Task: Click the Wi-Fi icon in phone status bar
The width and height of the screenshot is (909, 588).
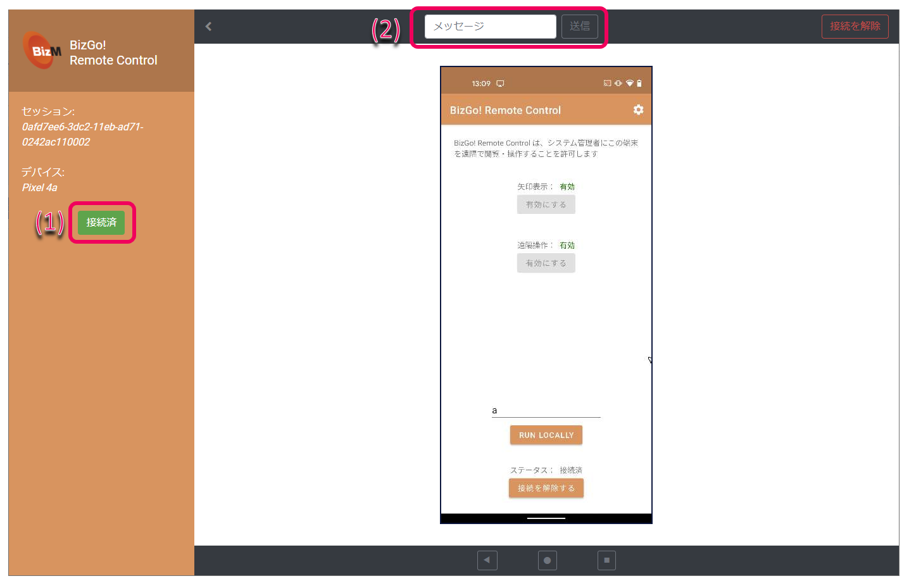Action: pos(629,84)
